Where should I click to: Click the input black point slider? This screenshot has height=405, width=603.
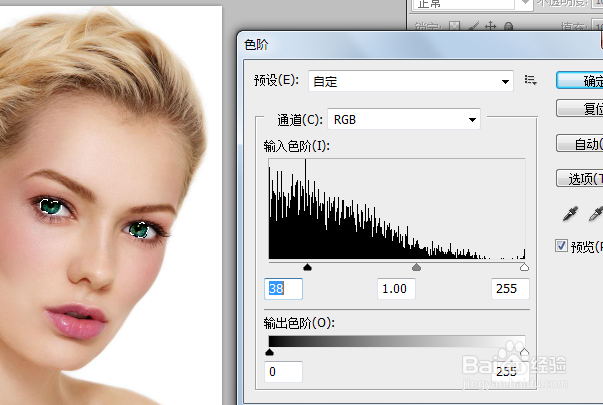pyautogui.click(x=307, y=267)
